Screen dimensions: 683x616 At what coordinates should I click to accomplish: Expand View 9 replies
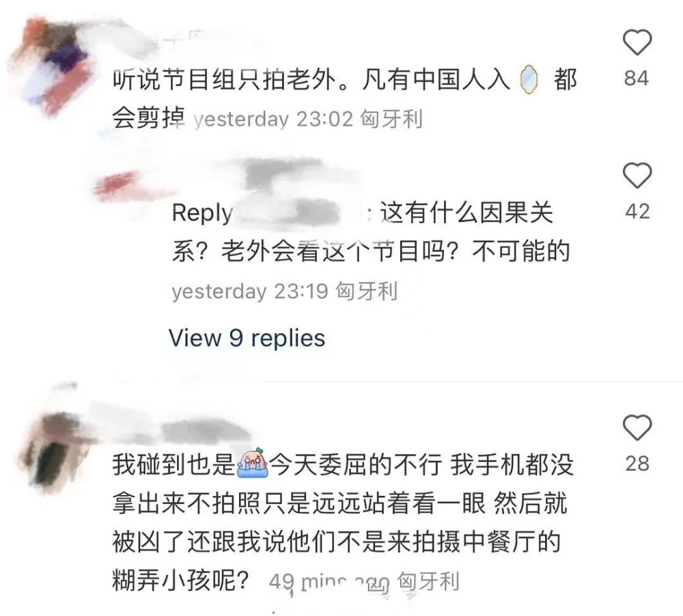coord(247,338)
